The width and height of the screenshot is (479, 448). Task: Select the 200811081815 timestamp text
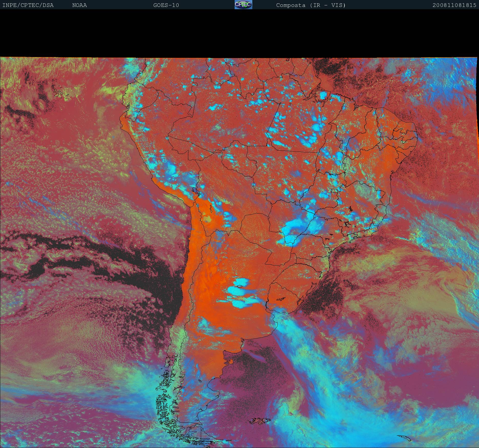pyautogui.click(x=454, y=5)
